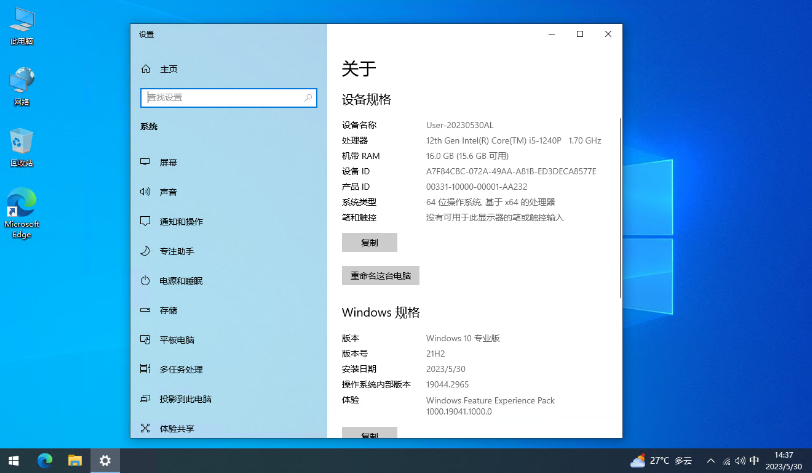
Task: Select OS build 19044.2965
Action: coord(447,384)
